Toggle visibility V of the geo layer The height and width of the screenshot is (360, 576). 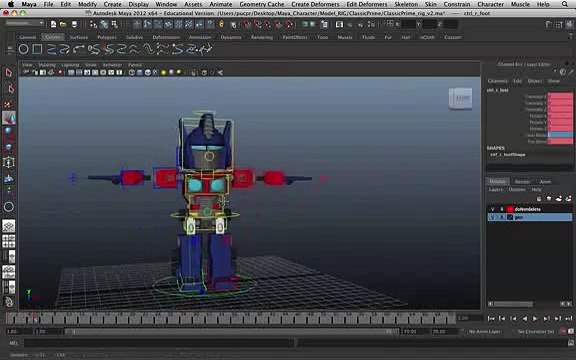[493, 217]
